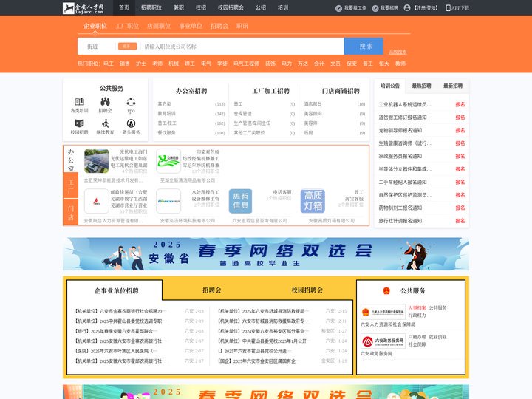Open the 校园招聘 book icon
532x399 pixels.
pyautogui.click(x=79, y=123)
